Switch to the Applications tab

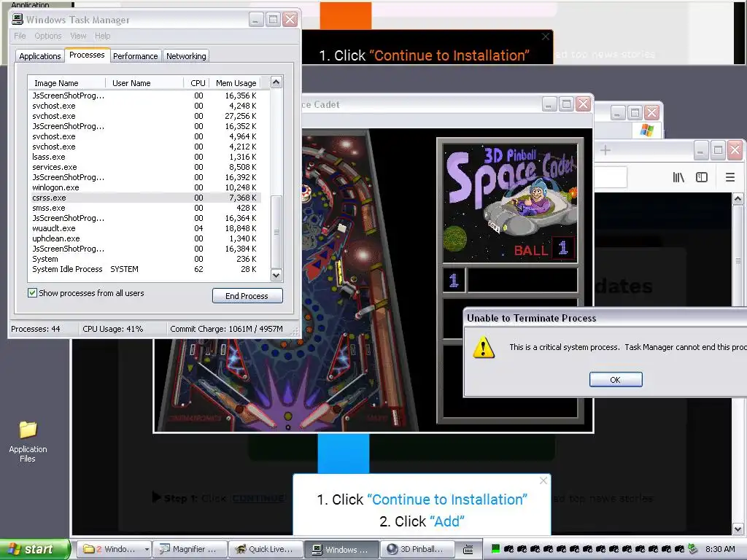tap(40, 56)
